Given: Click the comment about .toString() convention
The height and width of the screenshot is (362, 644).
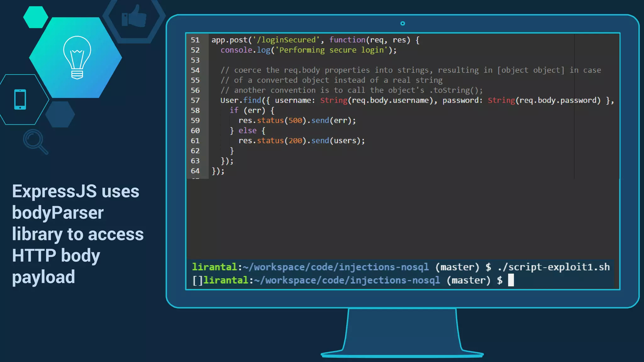Looking at the screenshot, I should pos(352,90).
